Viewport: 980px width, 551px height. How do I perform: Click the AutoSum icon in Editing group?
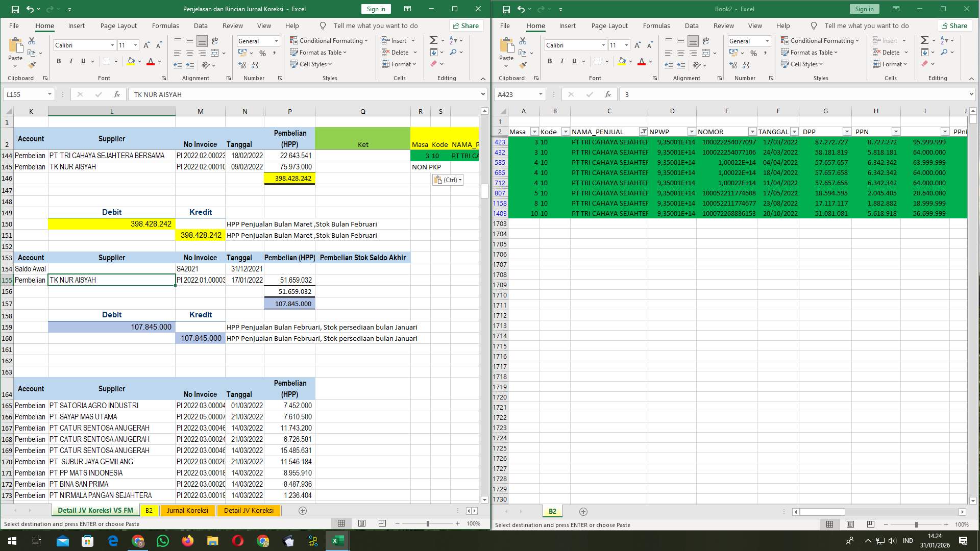coord(432,40)
